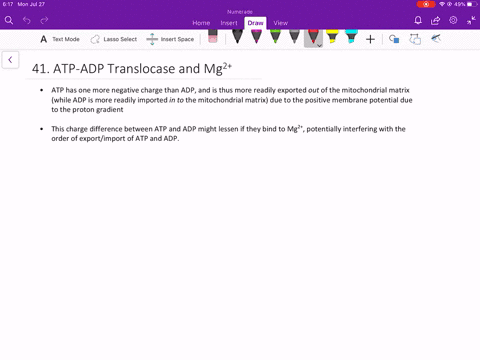Pick the black pen

coord(237,37)
